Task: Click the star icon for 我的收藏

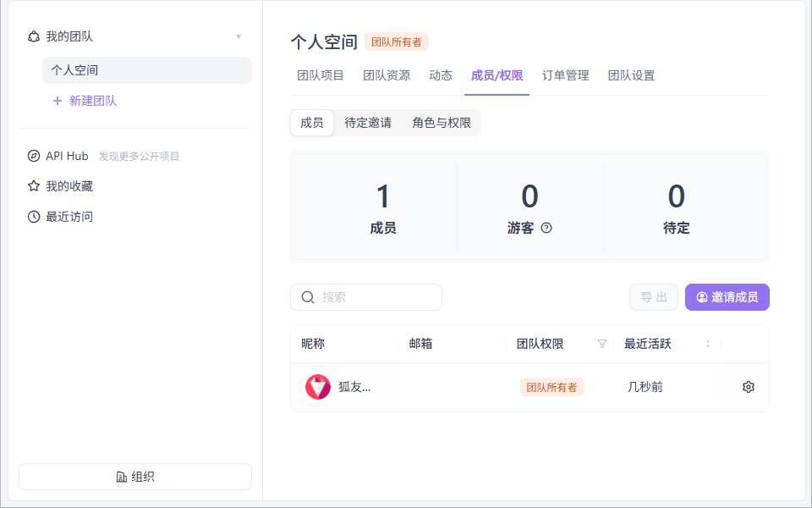Action: pos(34,186)
